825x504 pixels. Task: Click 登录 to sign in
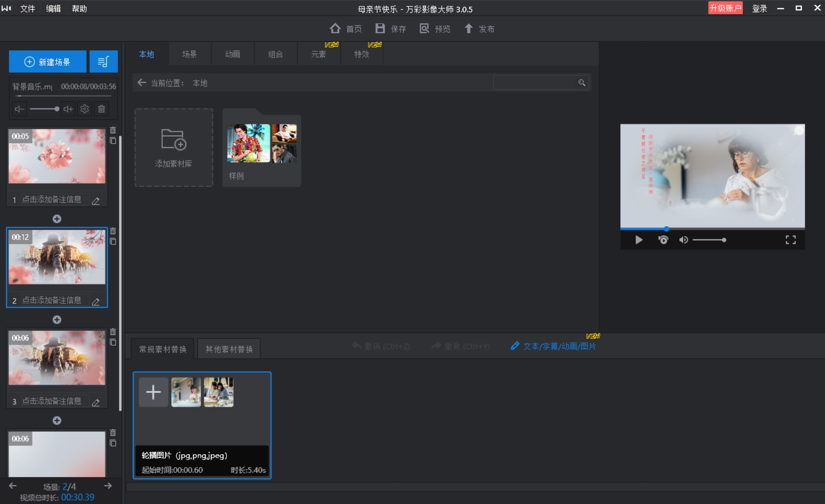pos(760,8)
